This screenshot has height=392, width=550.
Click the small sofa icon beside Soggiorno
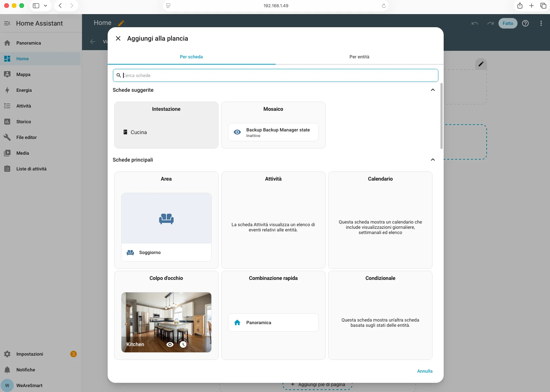[x=130, y=252]
